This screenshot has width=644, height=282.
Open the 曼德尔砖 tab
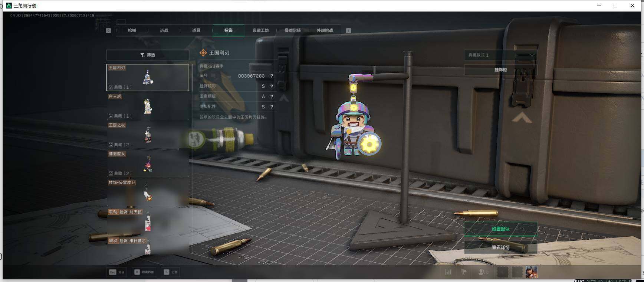292,30
